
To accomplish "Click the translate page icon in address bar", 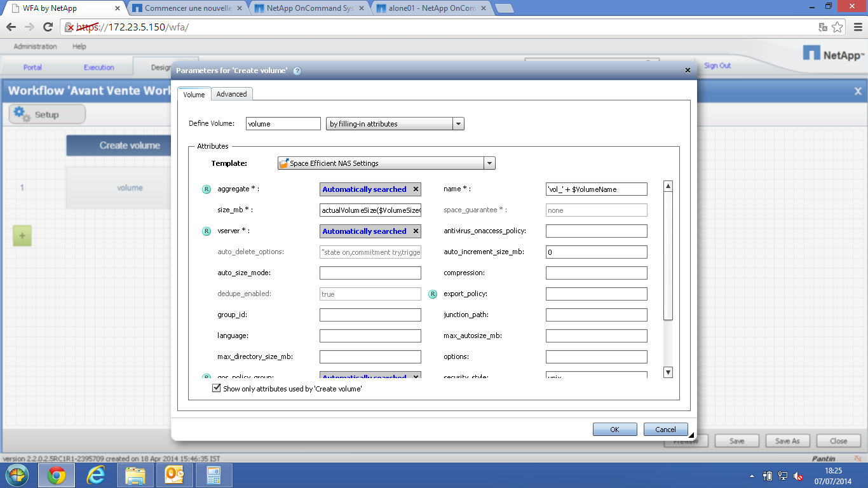I will (823, 27).
